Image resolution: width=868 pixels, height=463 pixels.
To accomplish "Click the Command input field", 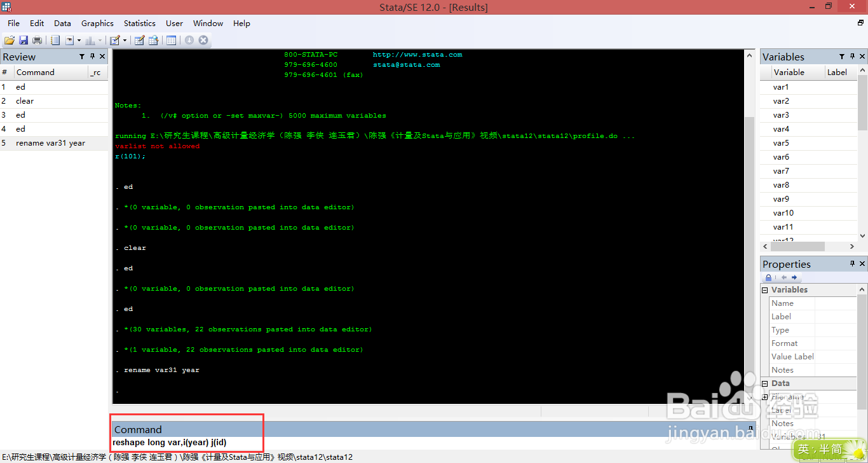I will coord(432,443).
